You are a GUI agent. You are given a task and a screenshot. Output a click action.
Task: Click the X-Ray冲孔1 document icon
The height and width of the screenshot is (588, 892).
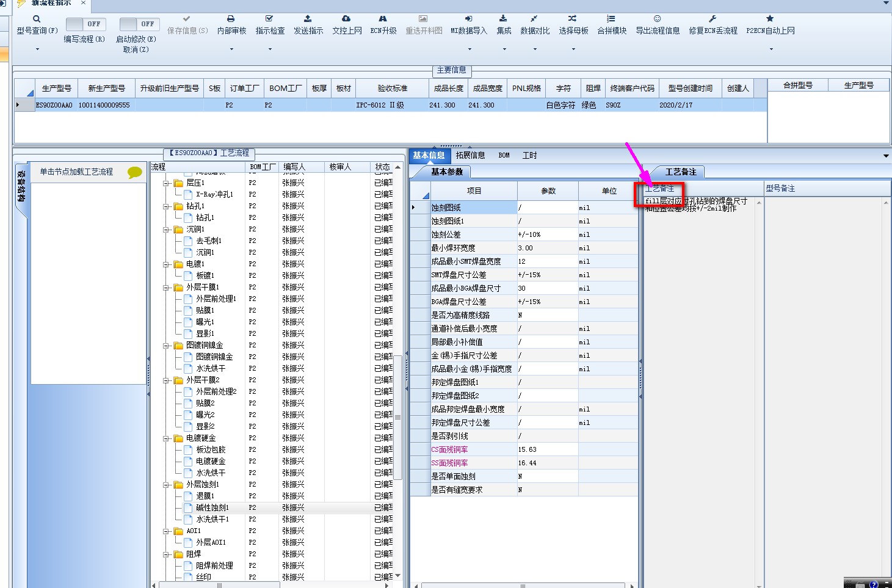(x=188, y=194)
